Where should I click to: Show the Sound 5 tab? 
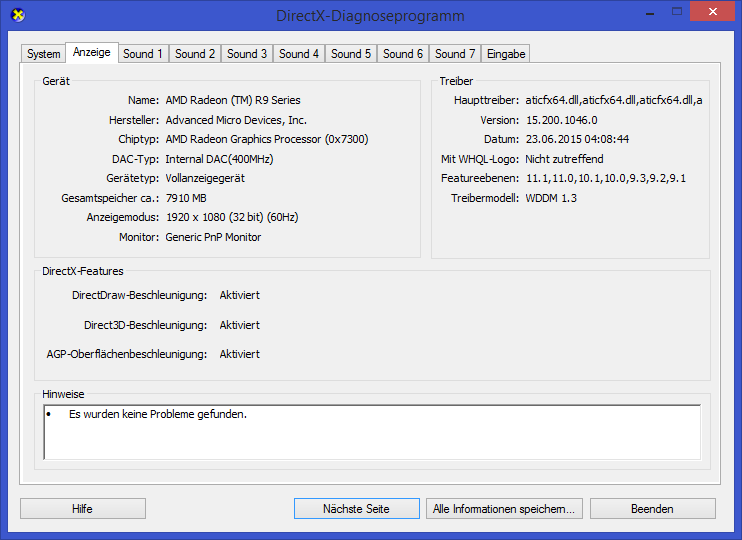pyautogui.click(x=351, y=54)
